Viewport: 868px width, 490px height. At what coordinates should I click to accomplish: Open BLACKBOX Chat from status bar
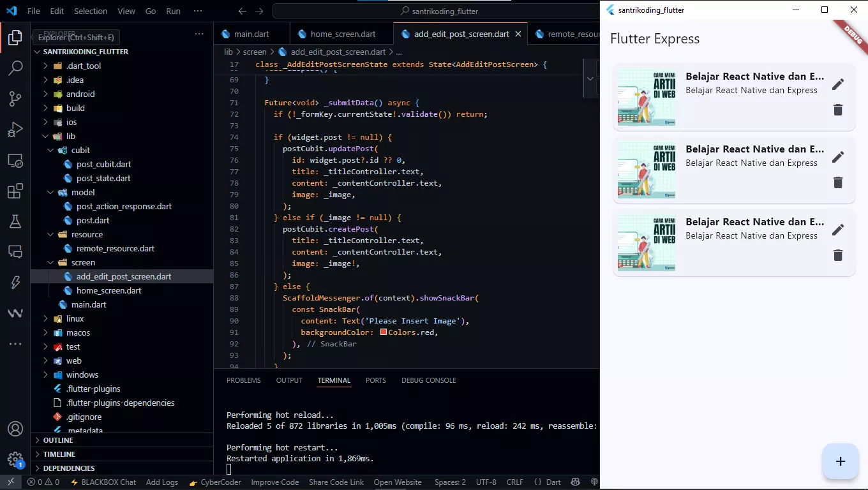(103, 482)
